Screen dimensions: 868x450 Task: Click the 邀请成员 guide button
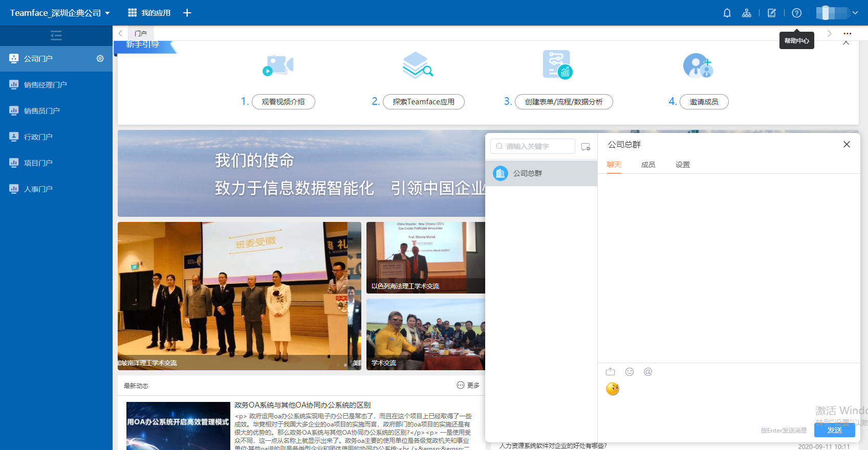(x=704, y=102)
